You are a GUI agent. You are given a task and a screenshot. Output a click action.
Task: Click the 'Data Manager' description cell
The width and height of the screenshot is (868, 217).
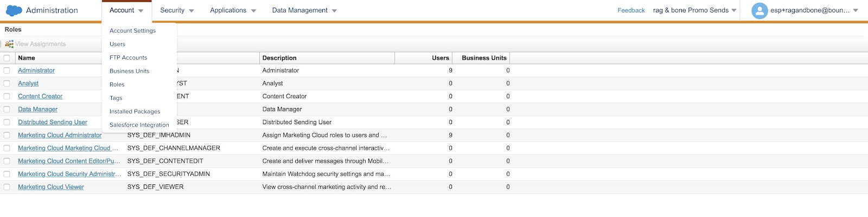click(282, 110)
